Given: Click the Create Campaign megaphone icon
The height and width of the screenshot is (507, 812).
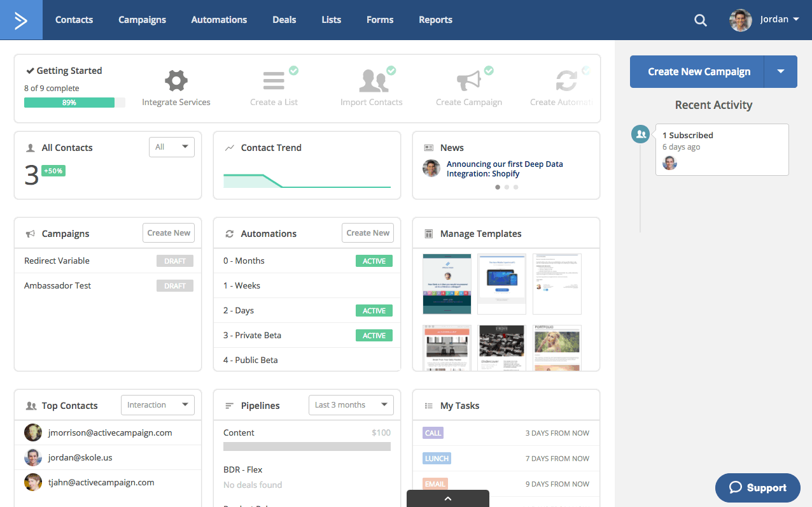Looking at the screenshot, I should tap(469, 81).
